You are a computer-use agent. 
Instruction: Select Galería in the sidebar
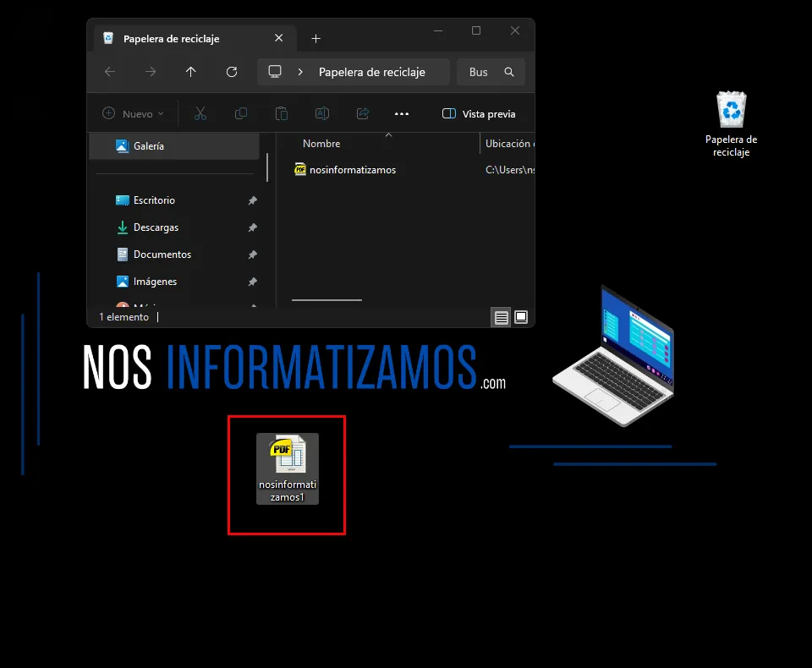[x=174, y=146]
